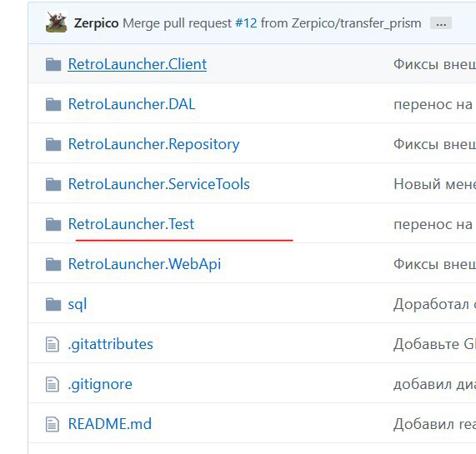Open commit message for sql folder
Screen dimensions: 476x454
[434, 304]
